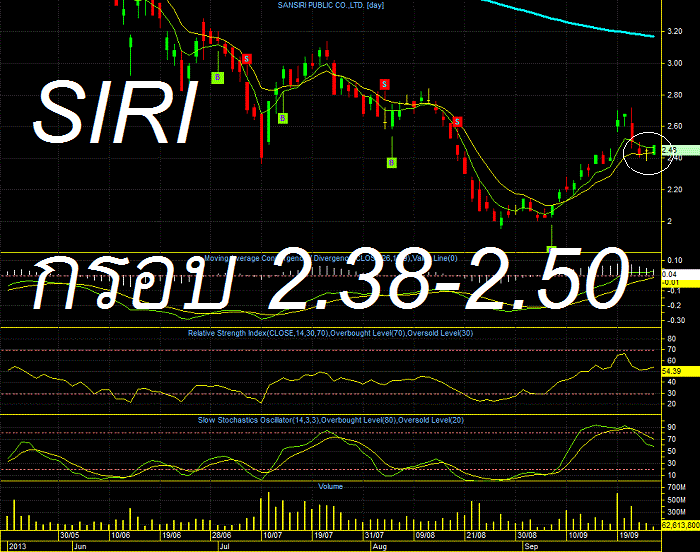Click the yellow MACD signal value -0.01
This screenshot has width=700, height=552.
point(680,282)
